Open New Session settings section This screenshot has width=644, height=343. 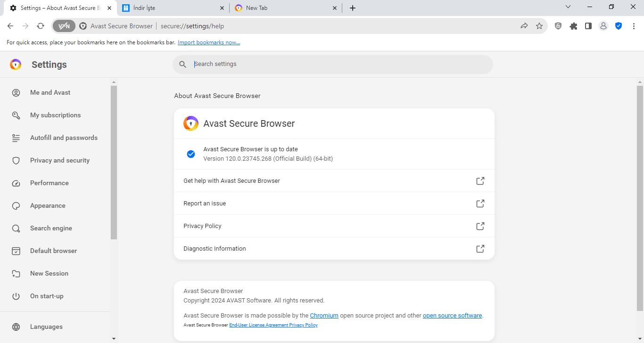(x=55, y=273)
